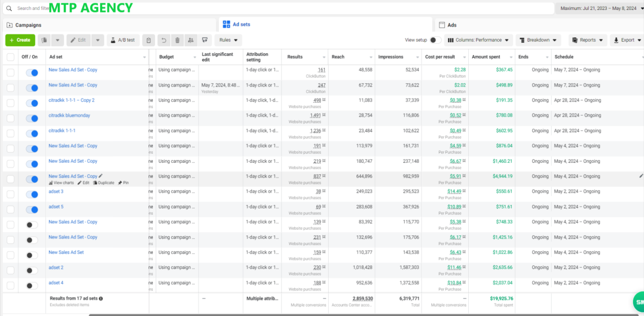644x316 pixels.
Task: Open the Rules dropdown menu
Action: click(229, 40)
